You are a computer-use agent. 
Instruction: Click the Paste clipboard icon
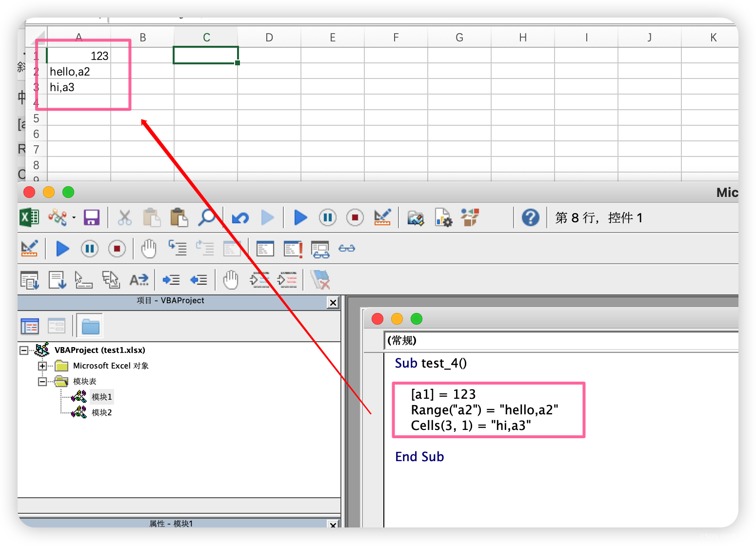tap(179, 217)
